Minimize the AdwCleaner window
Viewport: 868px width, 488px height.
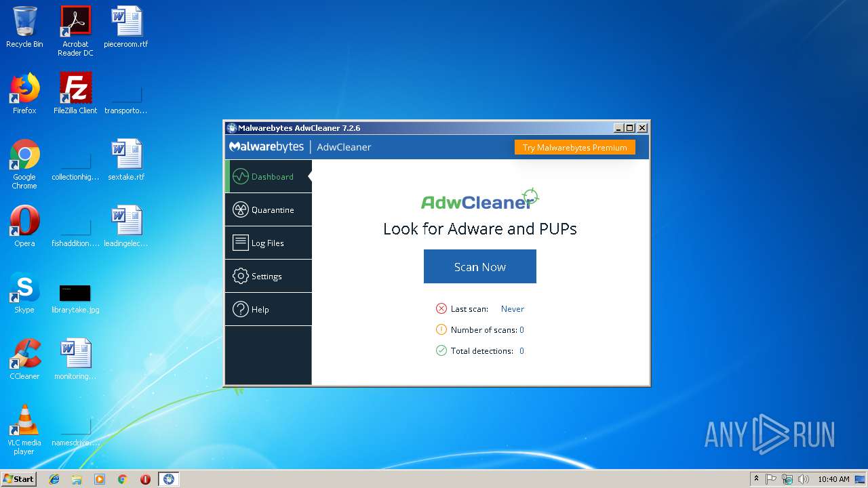click(618, 127)
